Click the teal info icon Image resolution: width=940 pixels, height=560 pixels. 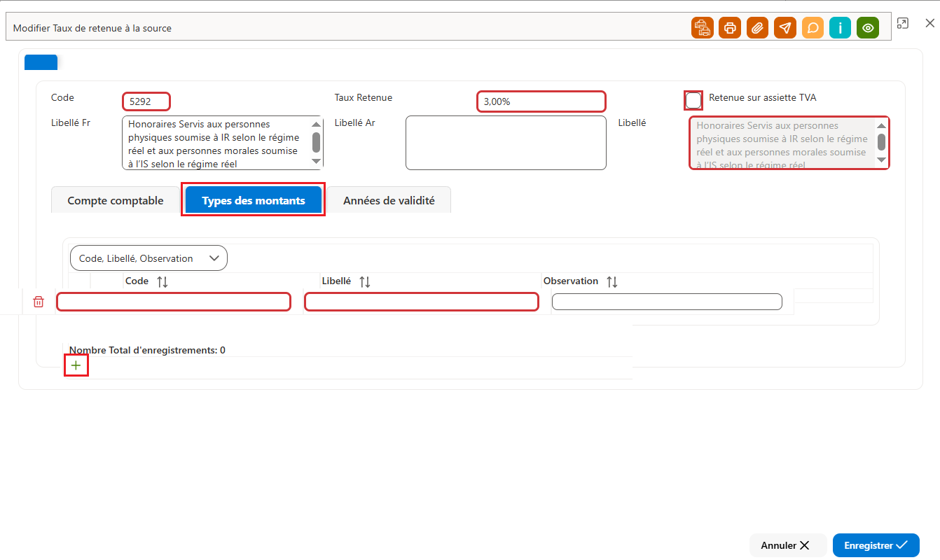pos(841,28)
